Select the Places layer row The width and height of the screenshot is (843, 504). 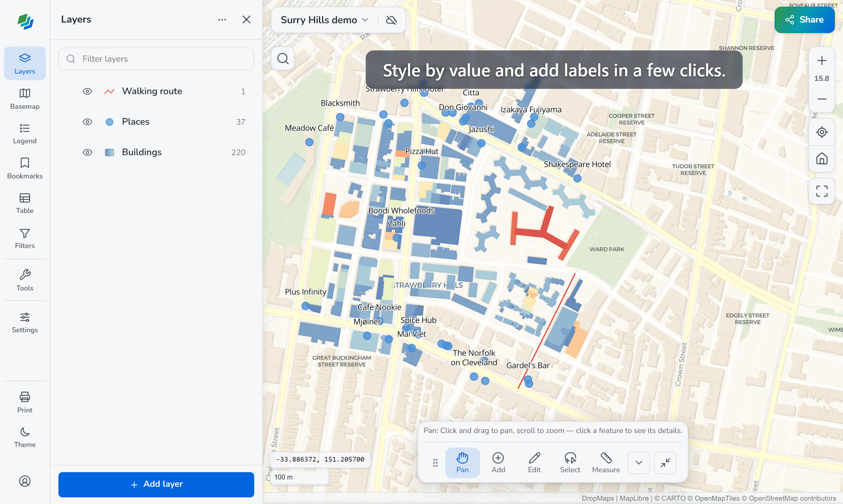[156, 122]
